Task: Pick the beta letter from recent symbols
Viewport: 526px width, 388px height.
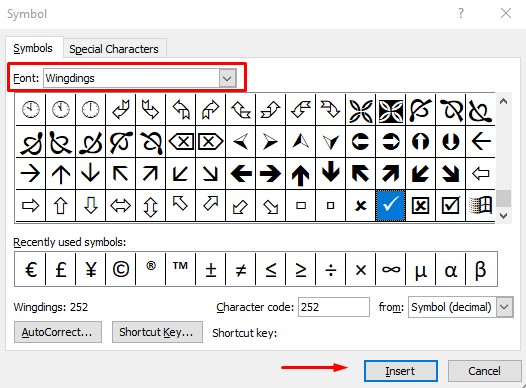Action: pos(481,269)
